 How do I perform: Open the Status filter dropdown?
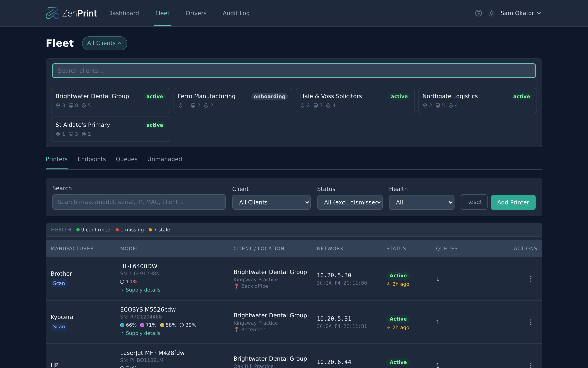tap(350, 202)
